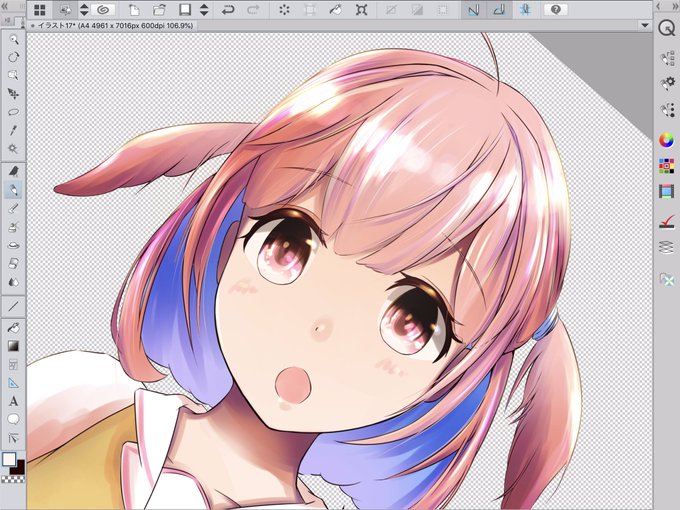This screenshot has width=680, height=510.
Task: Open the Tool Property palette (gear) icon
Action: tap(667, 83)
